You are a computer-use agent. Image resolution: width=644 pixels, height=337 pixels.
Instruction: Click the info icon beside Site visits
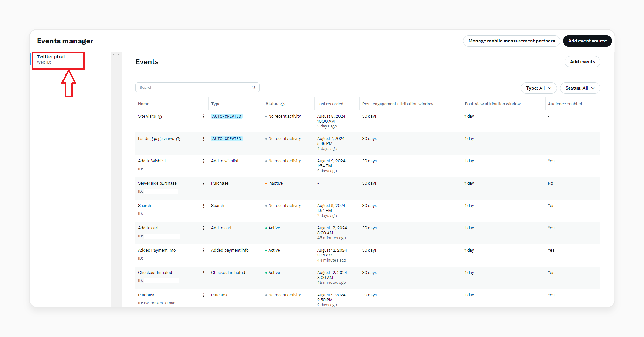[x=160, y=117]
